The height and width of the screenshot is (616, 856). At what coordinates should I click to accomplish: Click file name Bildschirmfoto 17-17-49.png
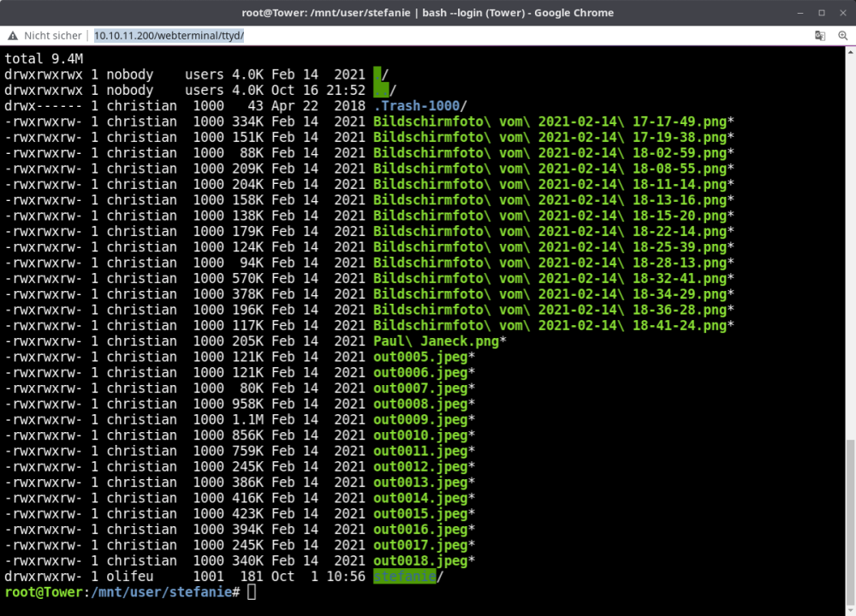553,121
